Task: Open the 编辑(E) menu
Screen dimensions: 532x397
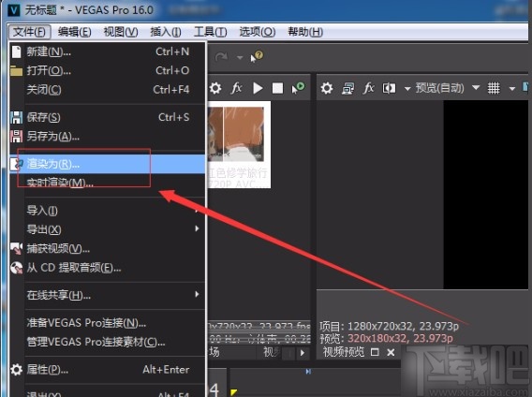Action: (74, 32)
